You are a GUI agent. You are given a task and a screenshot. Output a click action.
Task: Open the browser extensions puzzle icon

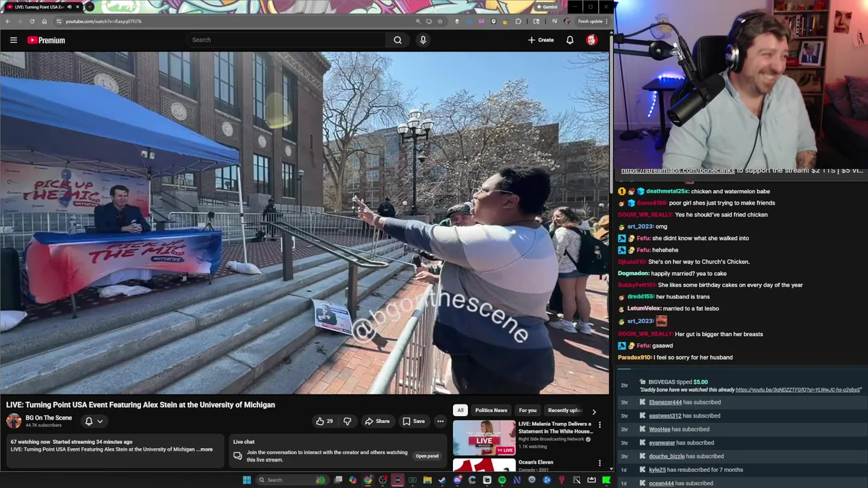518,21
